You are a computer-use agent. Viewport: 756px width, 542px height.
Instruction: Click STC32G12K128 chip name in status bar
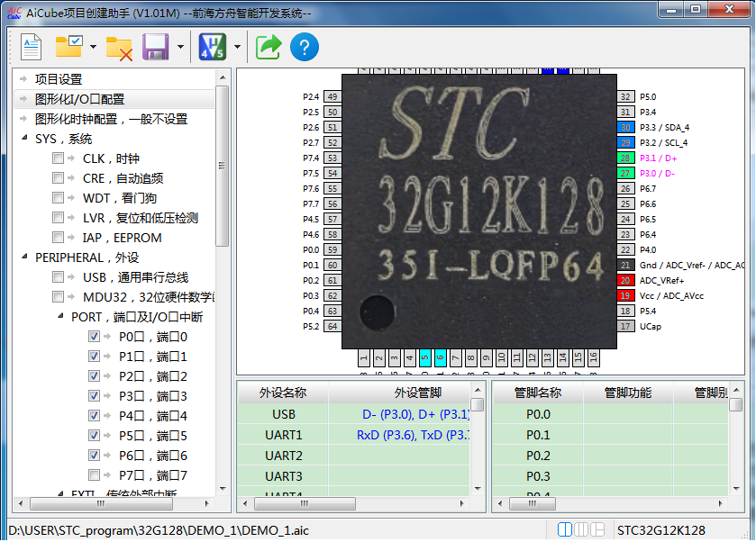point(661,530)
